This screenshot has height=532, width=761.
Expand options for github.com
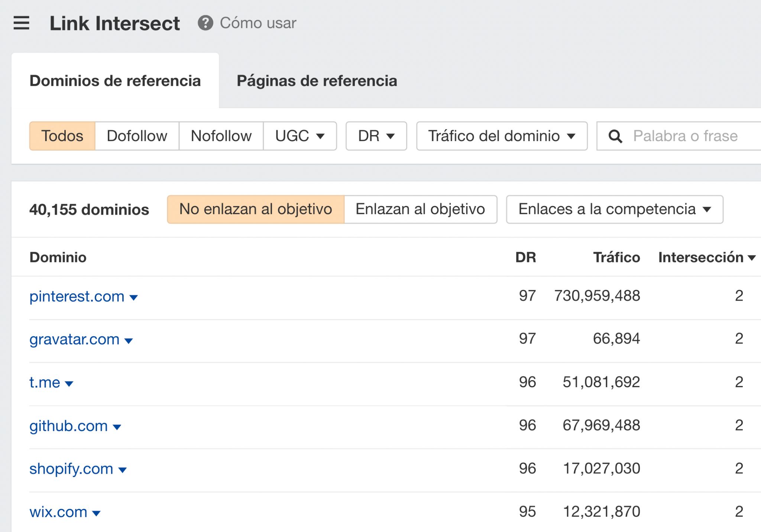pyautogui.click(x=117, y=427)
